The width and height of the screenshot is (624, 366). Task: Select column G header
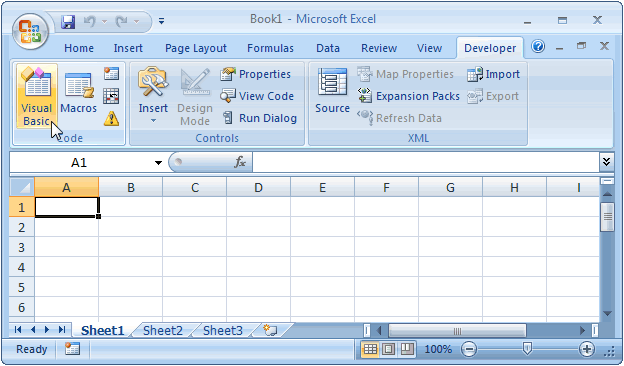450,187
